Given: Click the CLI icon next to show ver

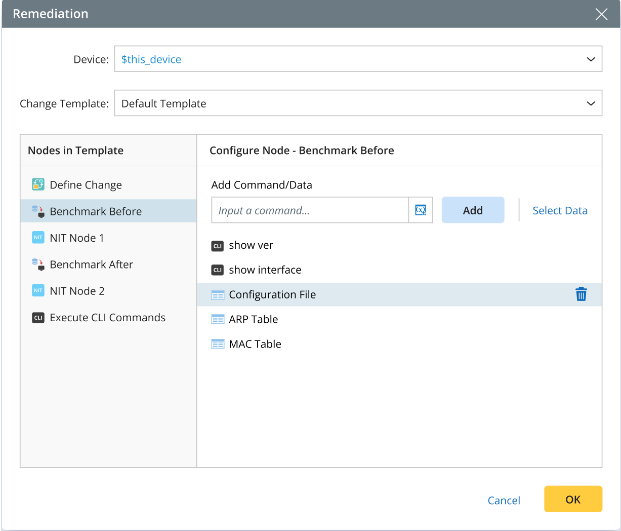Looking at the screenshot, I should click(218, 245).
